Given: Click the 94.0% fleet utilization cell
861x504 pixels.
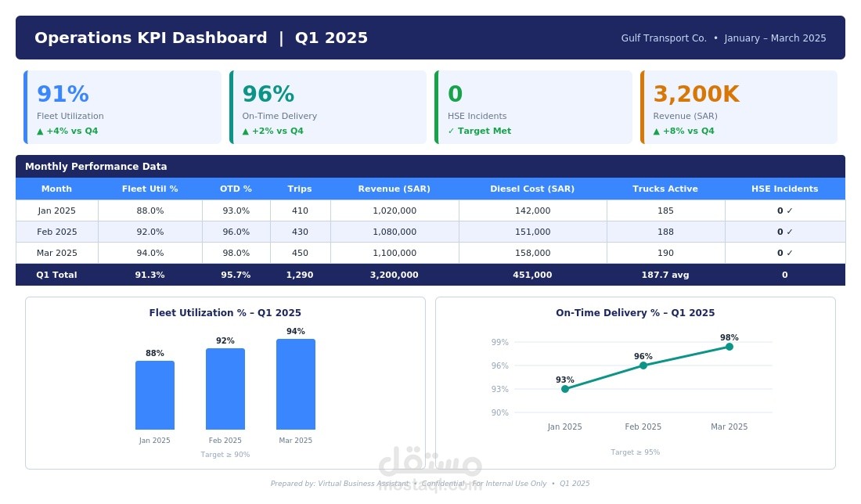Looking at the screenshot, I should pyautogui.click(x=150, y=253).
